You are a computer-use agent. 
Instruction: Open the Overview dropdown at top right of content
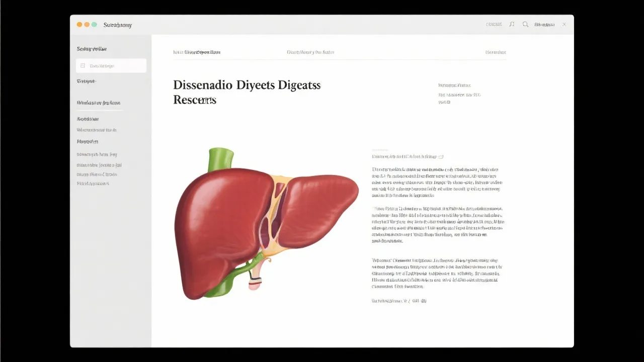tap(496, 52)
